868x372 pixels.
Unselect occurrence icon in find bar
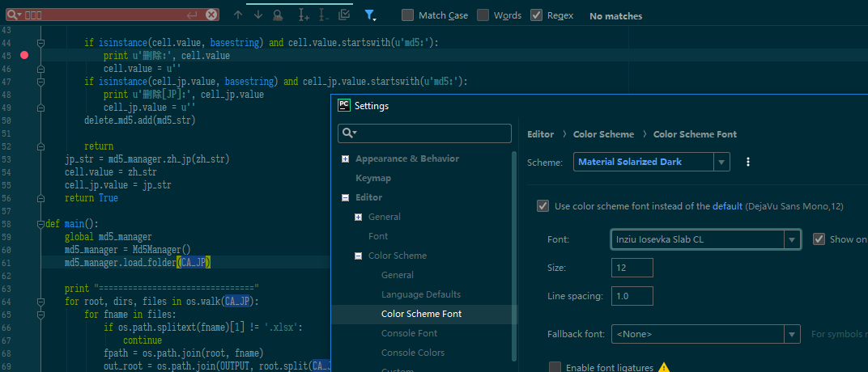point(324,15)
